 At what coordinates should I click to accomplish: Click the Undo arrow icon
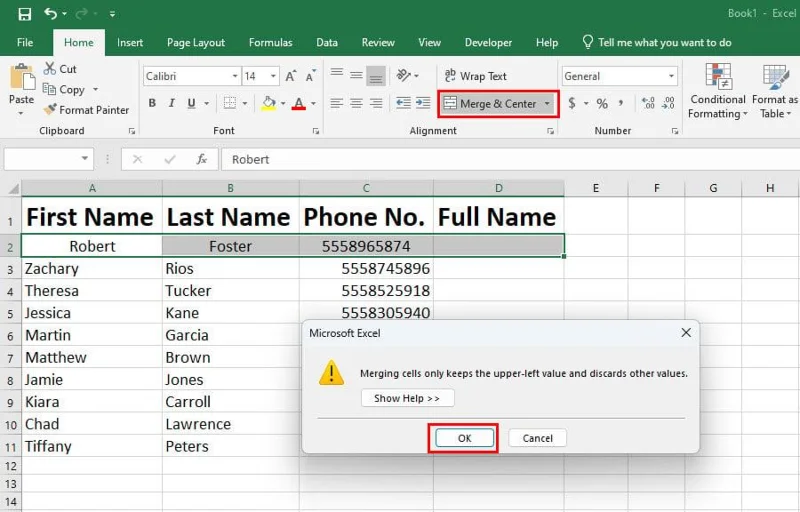[x=50, y=14]
